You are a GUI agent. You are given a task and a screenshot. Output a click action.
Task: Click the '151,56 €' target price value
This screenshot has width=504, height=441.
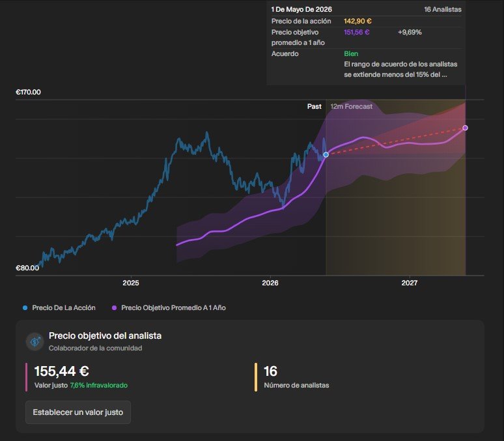(357, 32)
